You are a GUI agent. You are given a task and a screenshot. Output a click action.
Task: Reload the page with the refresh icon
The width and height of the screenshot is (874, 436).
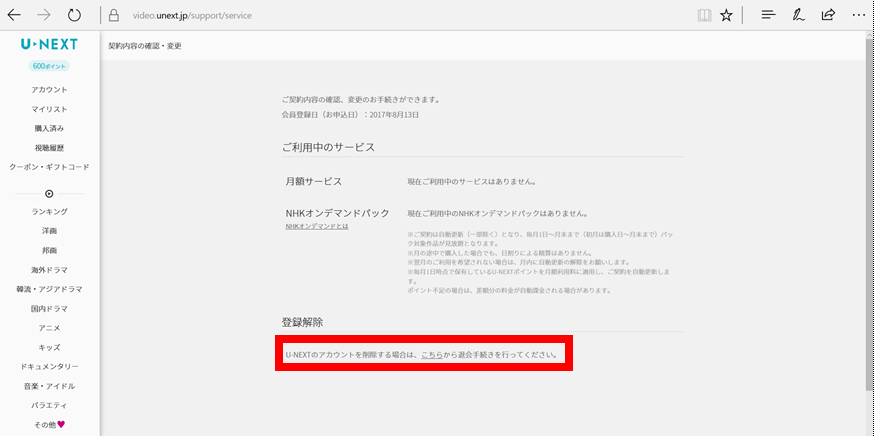pyautogui.click(x=74, y=15)
